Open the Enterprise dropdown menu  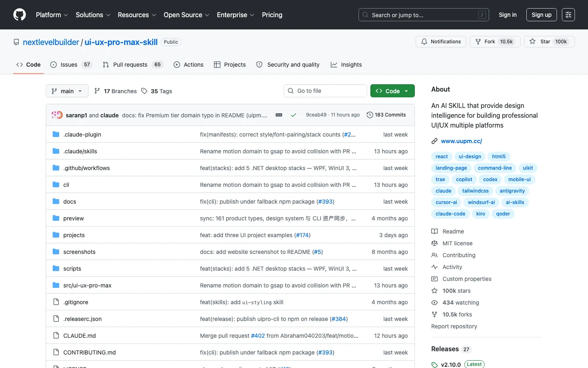pos(236,15)
